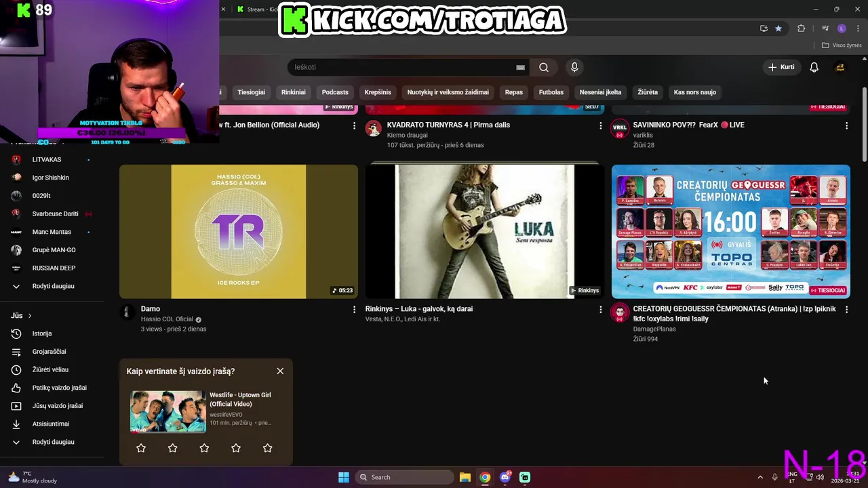Select the Žiūrėta filter chip

point(648,92)
